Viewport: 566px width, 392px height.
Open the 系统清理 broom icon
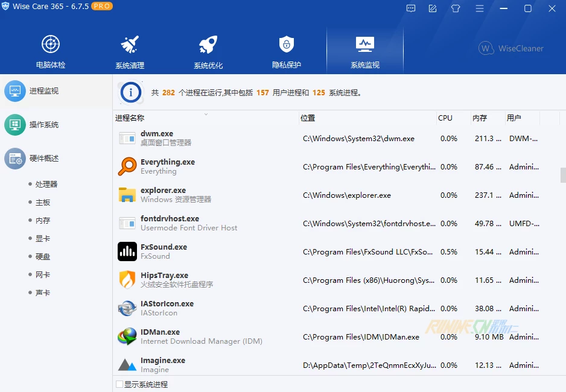click(130, 45)
